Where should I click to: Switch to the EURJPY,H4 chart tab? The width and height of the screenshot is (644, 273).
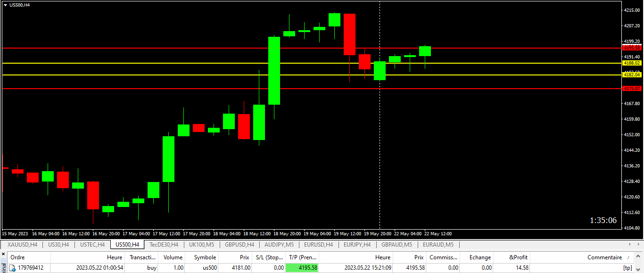coord(357,244)
